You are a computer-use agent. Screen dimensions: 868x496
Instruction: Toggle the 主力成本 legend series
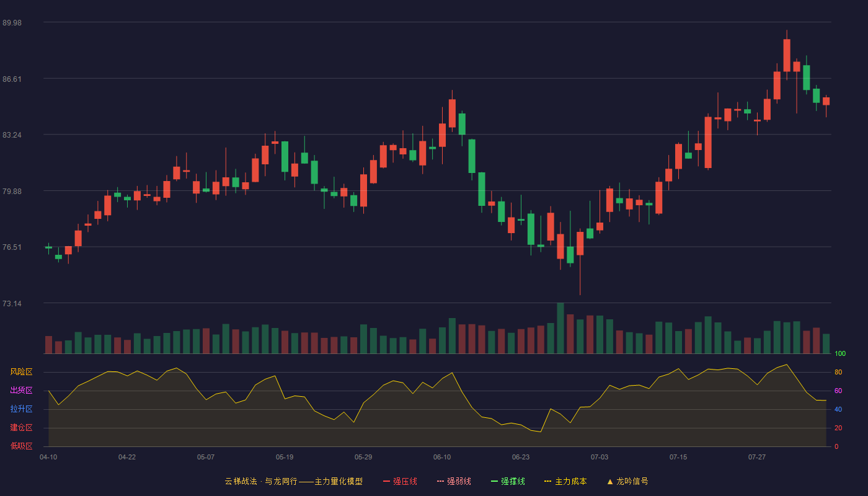pyautogui.click(x=565, y=481)
